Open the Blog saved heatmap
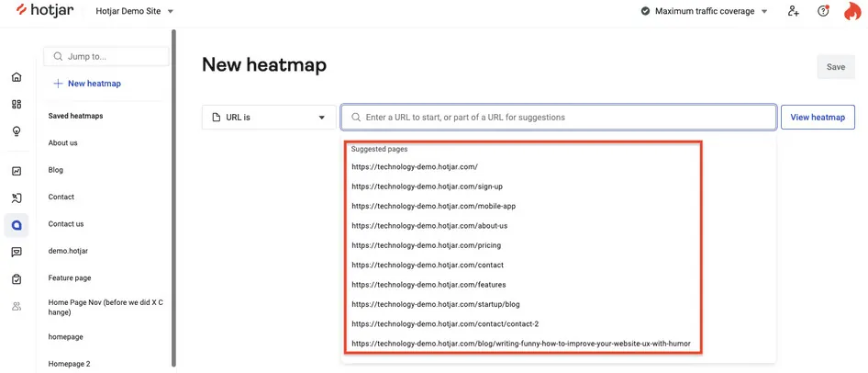The height and width of the screenshot is (373, 868). pos(55,170)
